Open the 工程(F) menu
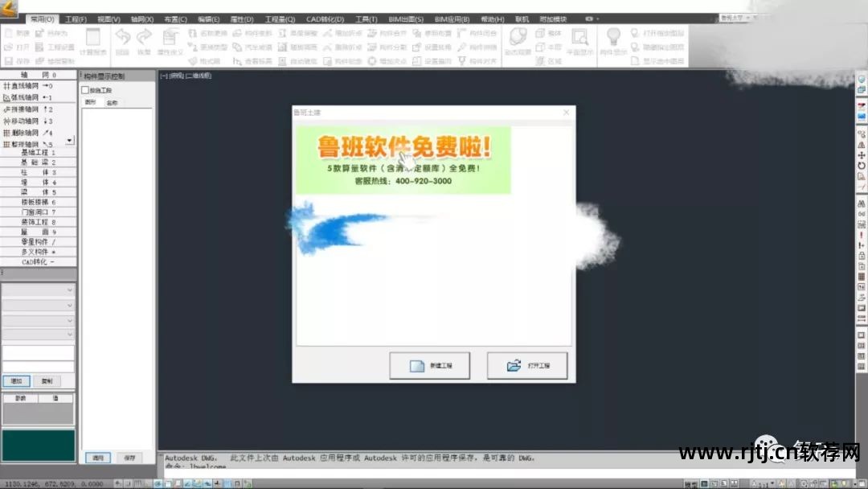Screen dimensions: 868x489 click(76, 18)
